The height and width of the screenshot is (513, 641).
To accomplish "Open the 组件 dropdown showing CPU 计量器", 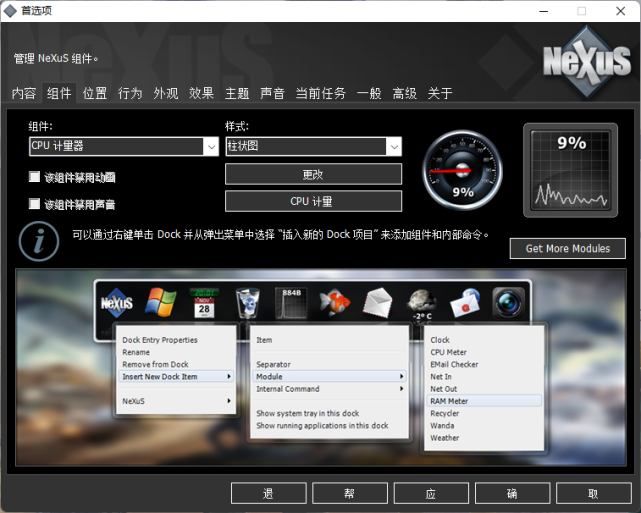I will pos(124,146).
